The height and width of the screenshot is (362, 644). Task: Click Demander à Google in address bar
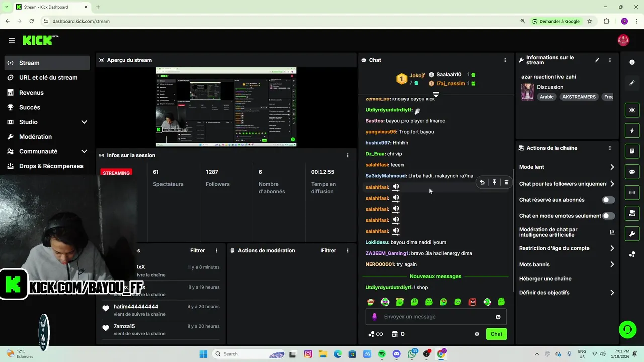click(556, 21)
